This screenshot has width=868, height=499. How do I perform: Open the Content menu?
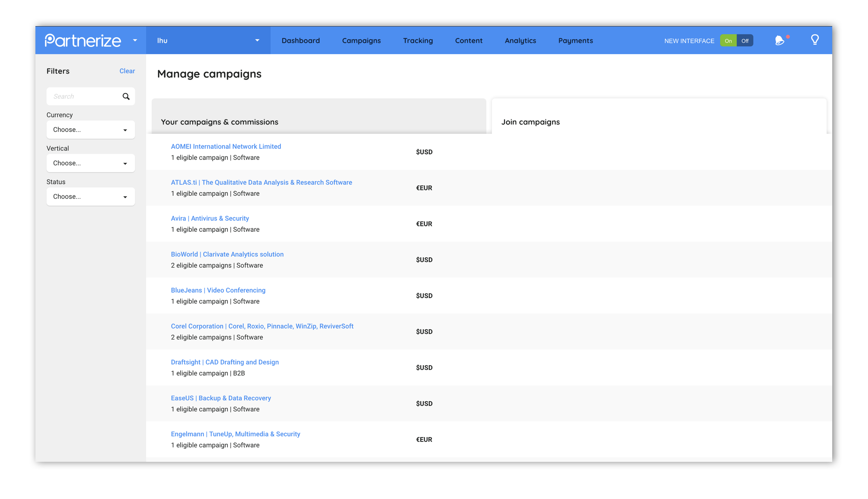468,41
